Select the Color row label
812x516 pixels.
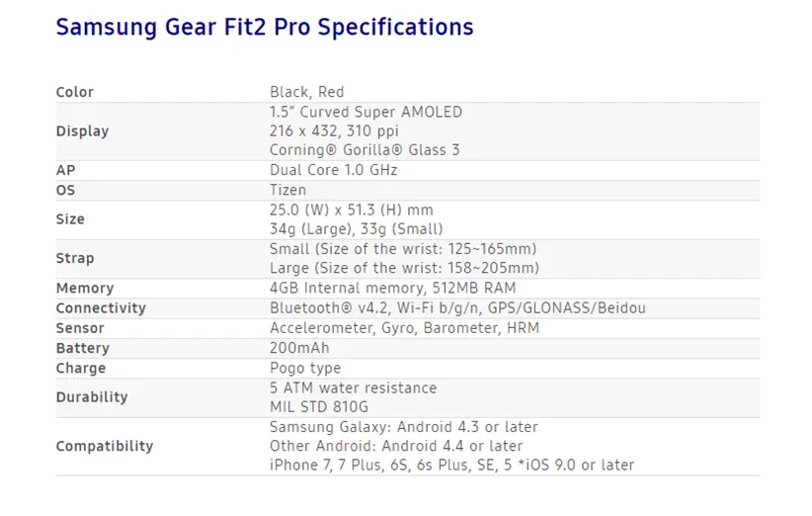(x=75, y=92)
